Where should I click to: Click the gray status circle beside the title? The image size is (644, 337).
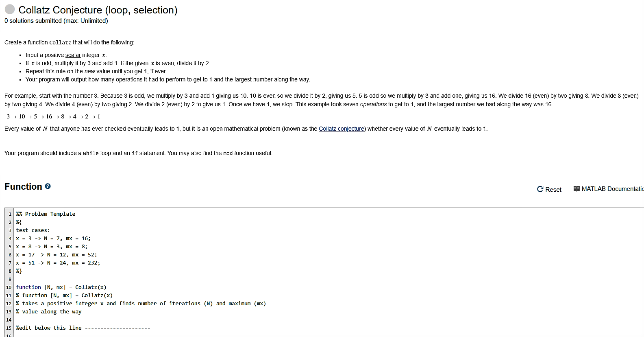click(10, 9)
